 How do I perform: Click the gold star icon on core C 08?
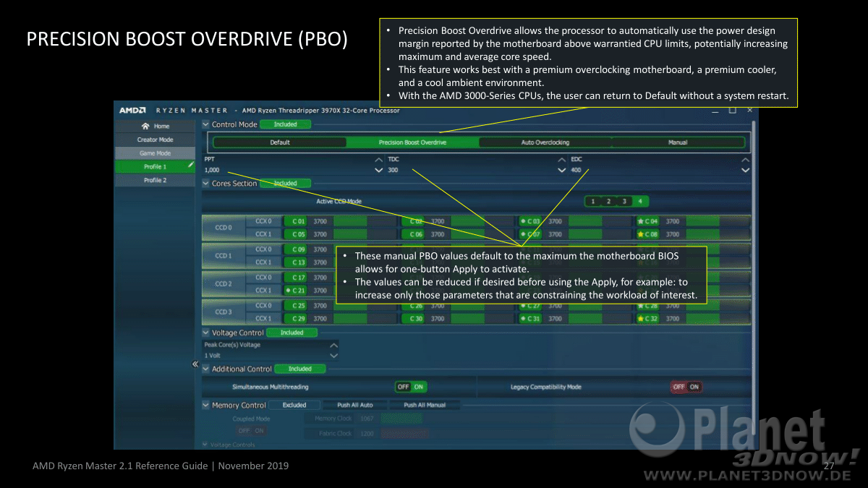point(640,234)
